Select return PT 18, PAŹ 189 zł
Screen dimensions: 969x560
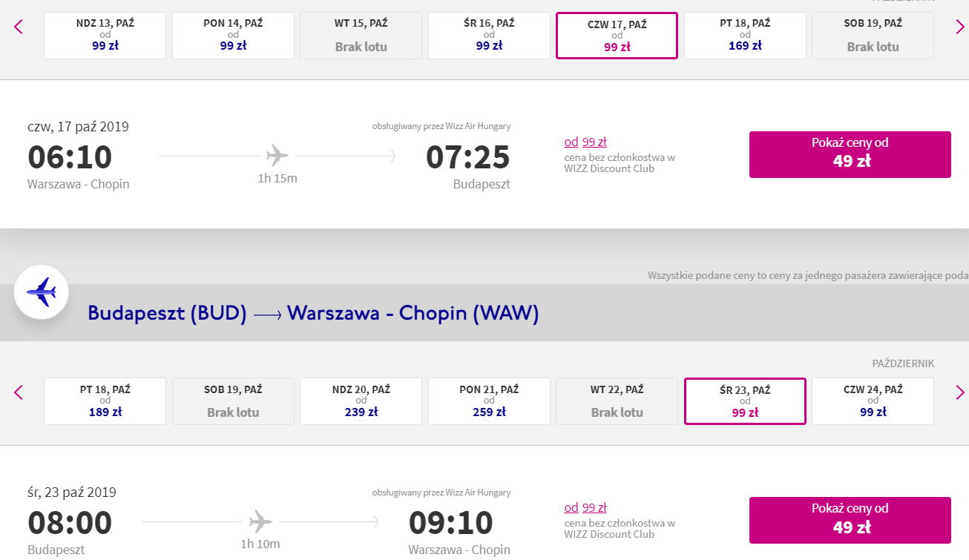point(105,401)
